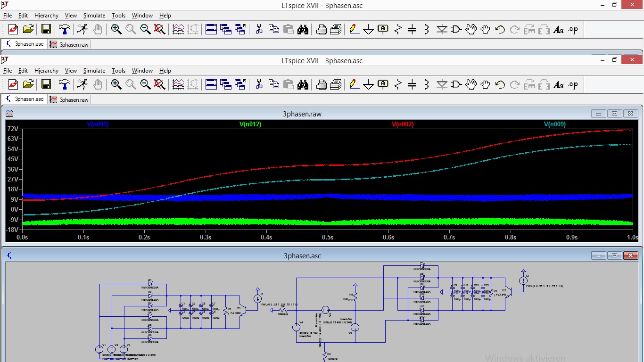Viewport: 644px width, 362px height.
Task: Maximize the 3phasen.raw plot pane
Action: pos(614,114)
